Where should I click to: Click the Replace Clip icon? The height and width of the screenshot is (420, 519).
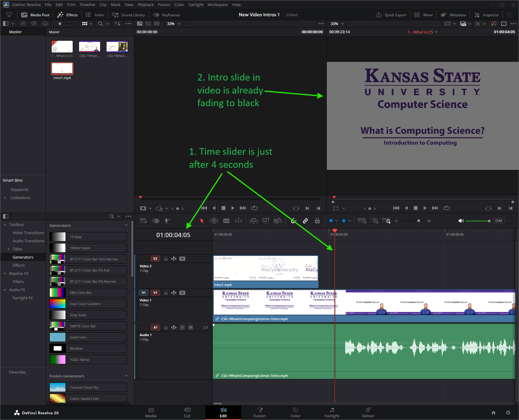[x=278, y=221]
